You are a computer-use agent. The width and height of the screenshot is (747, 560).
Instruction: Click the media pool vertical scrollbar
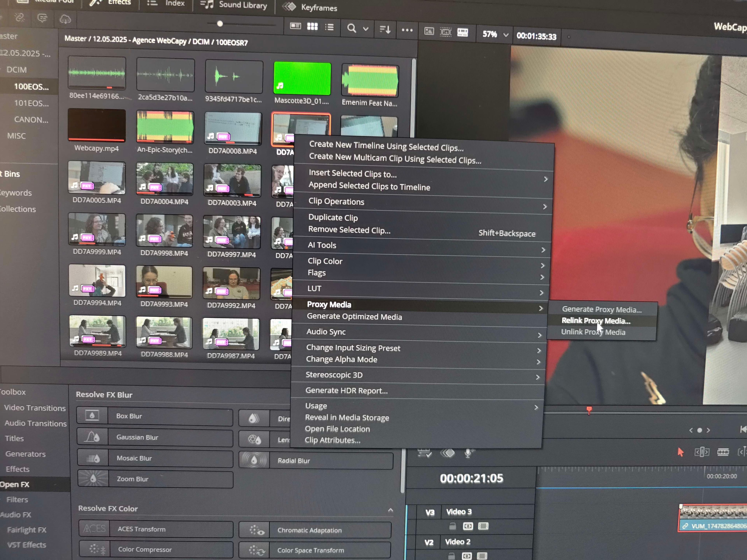(x=414, y=98)
